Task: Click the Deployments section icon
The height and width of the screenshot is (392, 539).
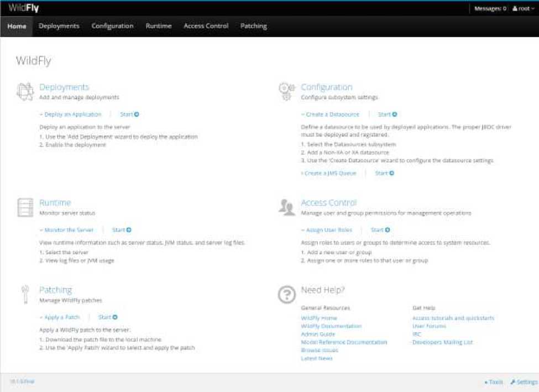Action: click(25, 91)
